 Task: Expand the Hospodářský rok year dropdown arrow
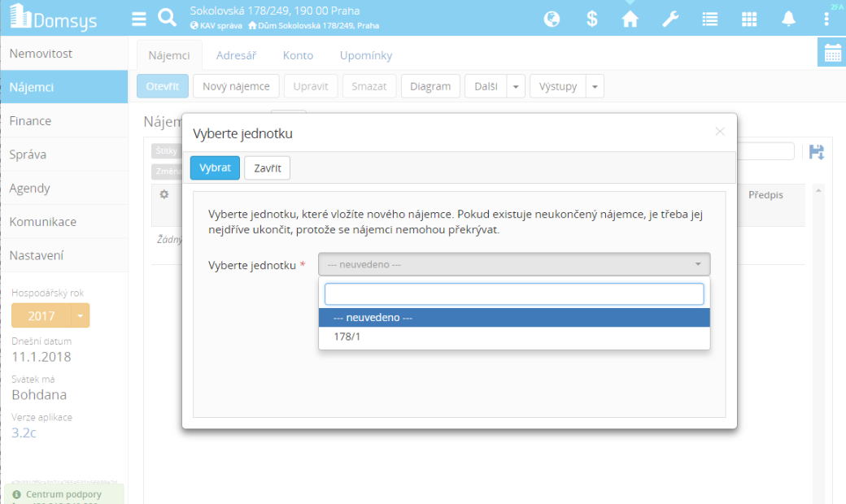[80, 315]
